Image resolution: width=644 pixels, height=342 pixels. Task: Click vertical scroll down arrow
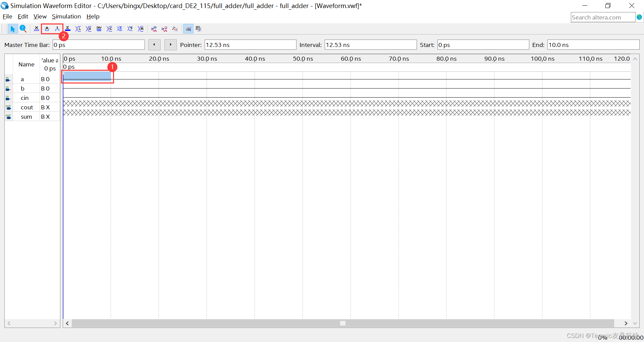635,323
